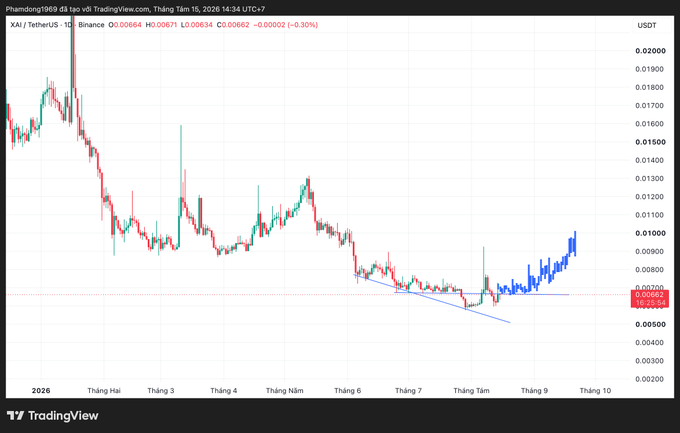Click the 0.02000 price axis label
The image size is (680, 433).
click(650, 51)
